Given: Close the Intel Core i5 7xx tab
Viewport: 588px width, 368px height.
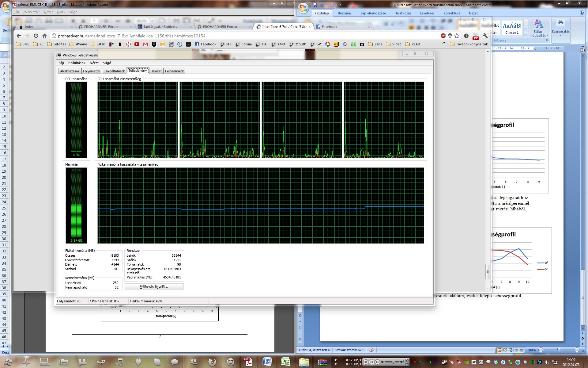Looking at the screenshot, I should coord(310,27).
